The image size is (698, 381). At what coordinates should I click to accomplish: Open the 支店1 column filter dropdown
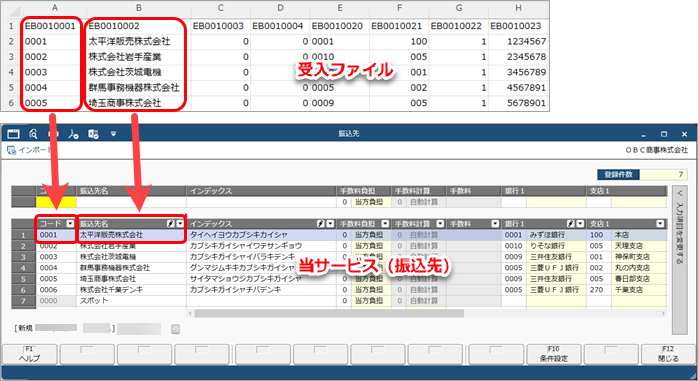(x=660, y=223)
